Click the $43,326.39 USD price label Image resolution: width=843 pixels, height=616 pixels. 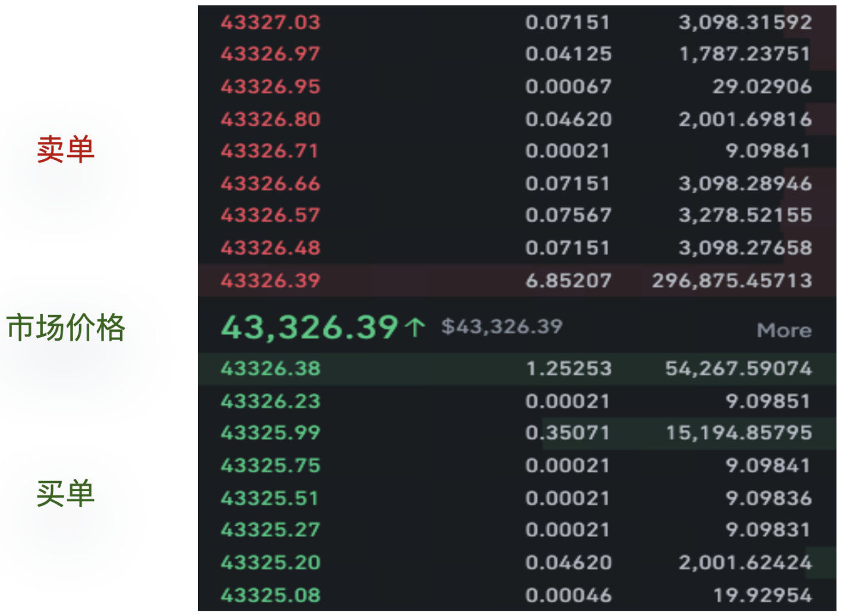coord(502,326)
